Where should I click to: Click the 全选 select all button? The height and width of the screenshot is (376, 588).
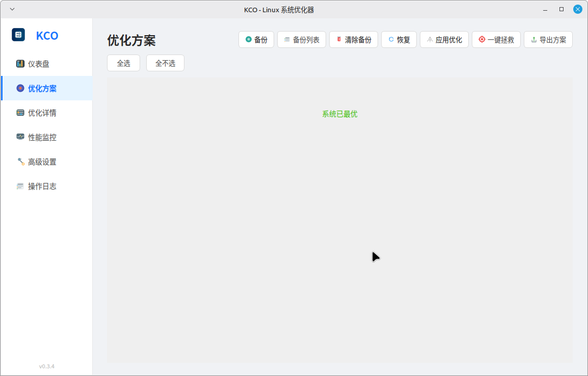124,63
